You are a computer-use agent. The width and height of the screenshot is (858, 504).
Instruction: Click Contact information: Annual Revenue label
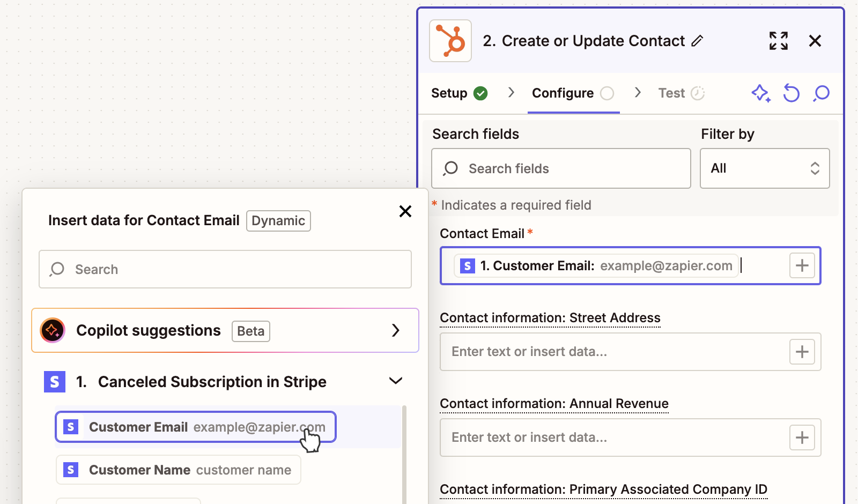[x=554, y=404]
